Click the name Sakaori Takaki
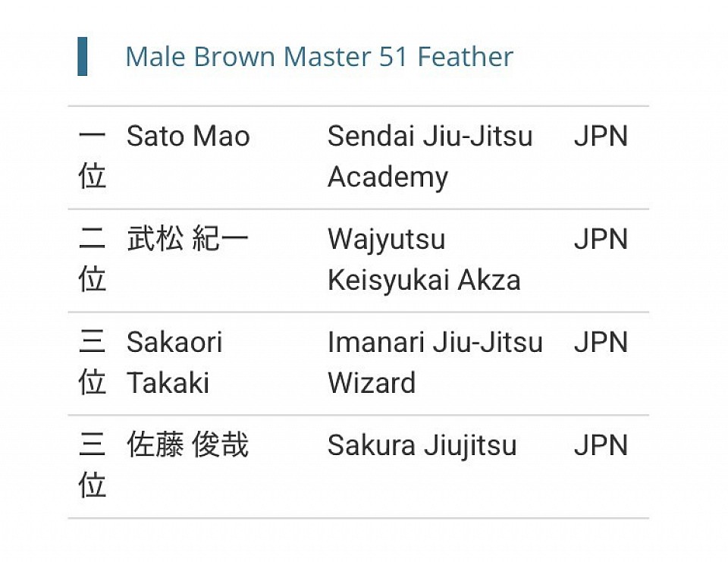Viewport: 728px width, 562px height. click(174, 363)
